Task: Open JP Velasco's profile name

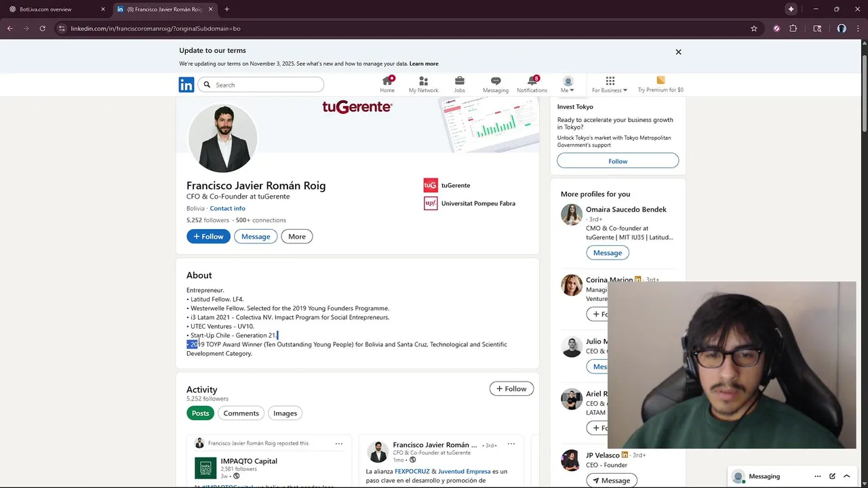Action: point(603,455)
